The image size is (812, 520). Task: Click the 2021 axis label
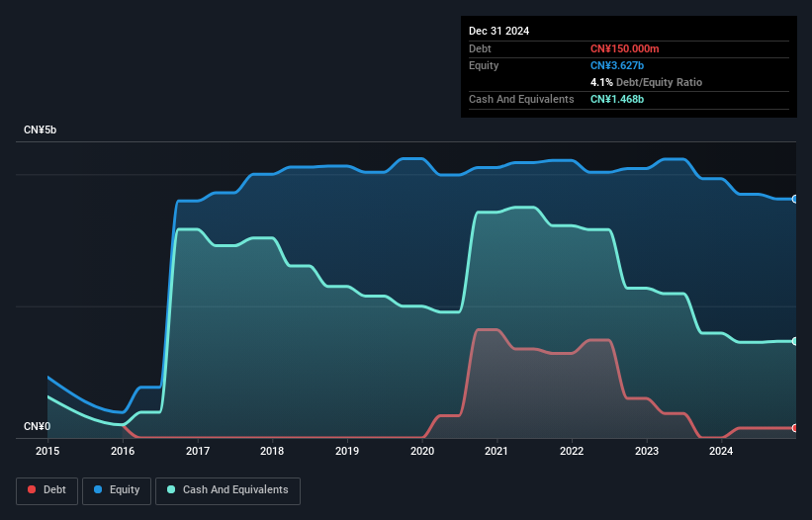(496, 451)
